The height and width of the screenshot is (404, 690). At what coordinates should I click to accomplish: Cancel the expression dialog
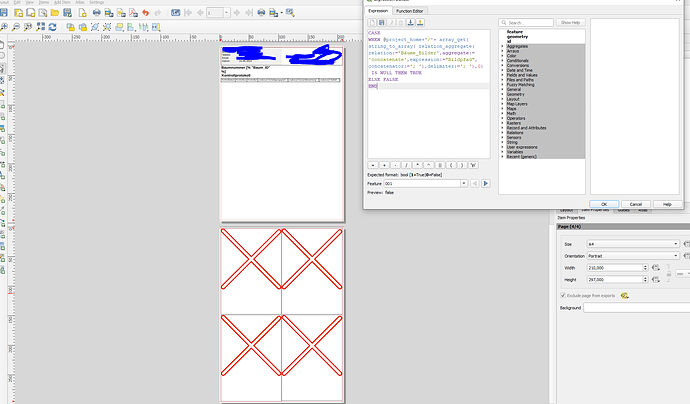[x=635, y=204]
